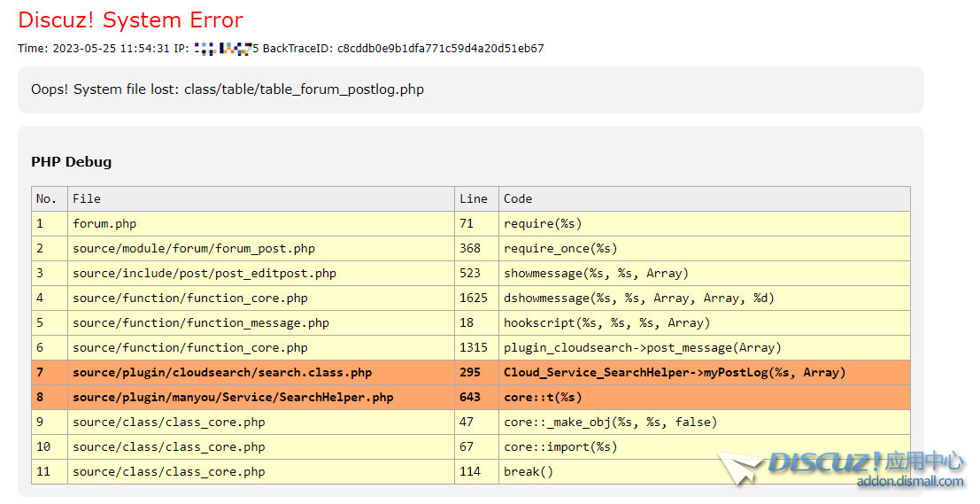
Task: Click the break() code cell
Action: click(x=529, y=471)
